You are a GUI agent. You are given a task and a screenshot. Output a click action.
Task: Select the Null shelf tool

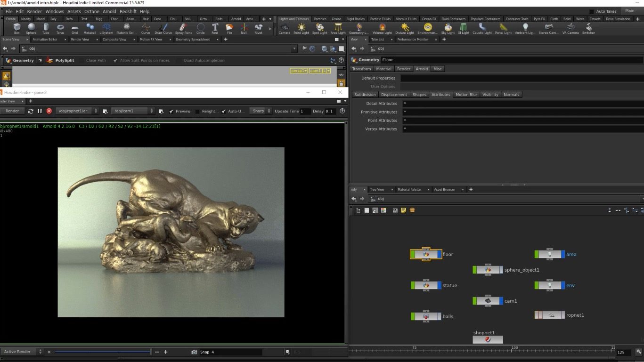[x=244, y=29]
